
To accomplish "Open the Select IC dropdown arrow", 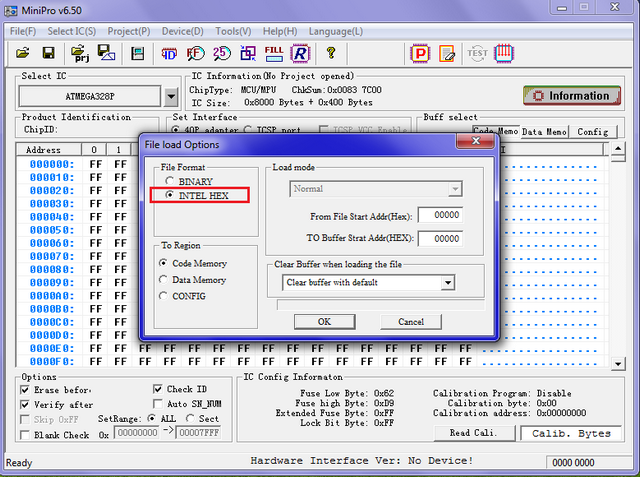I will [x=171, y=97].
